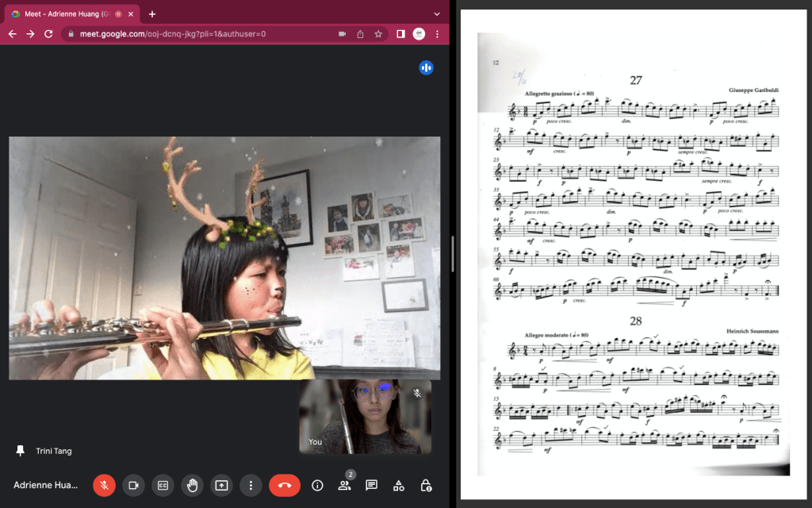Image resolution: width=812 pixels, height=508 pixels.
Task: Raise hand in the meeting
Action: [192, 485]
